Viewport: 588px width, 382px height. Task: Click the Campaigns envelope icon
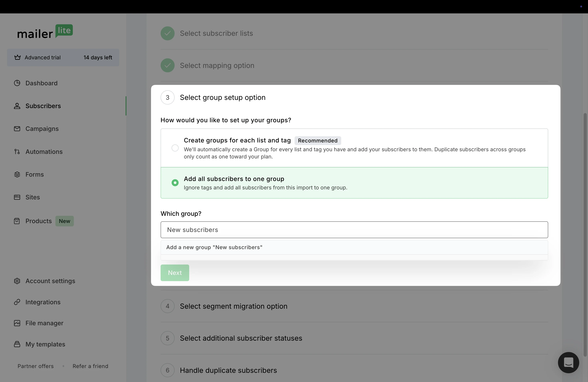(x=17, y=129)
